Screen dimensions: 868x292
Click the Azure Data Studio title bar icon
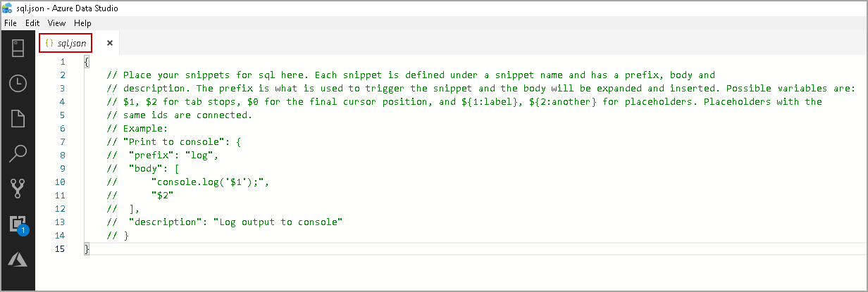pyautogui.click(x=8, y=8)
